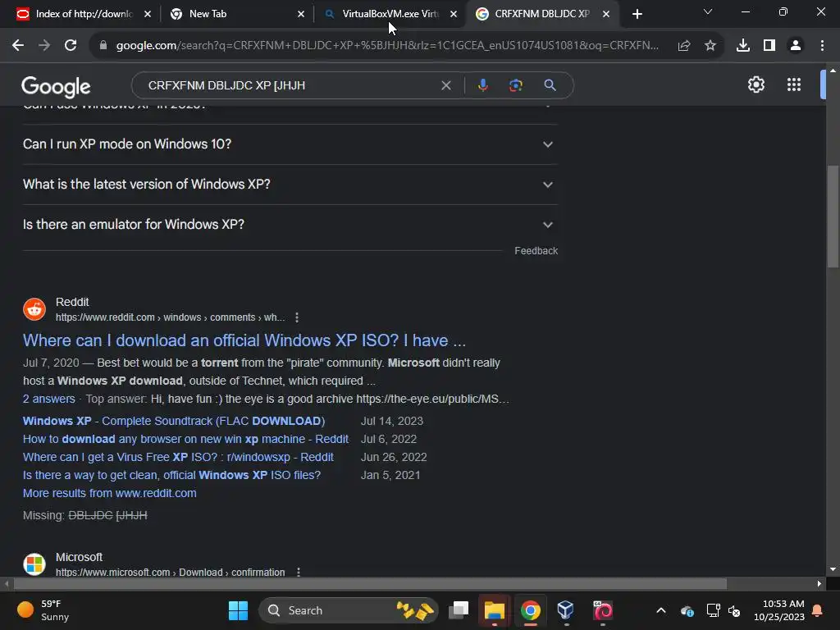
Task: Open Windows Start menu
Action: pos(238,610)
